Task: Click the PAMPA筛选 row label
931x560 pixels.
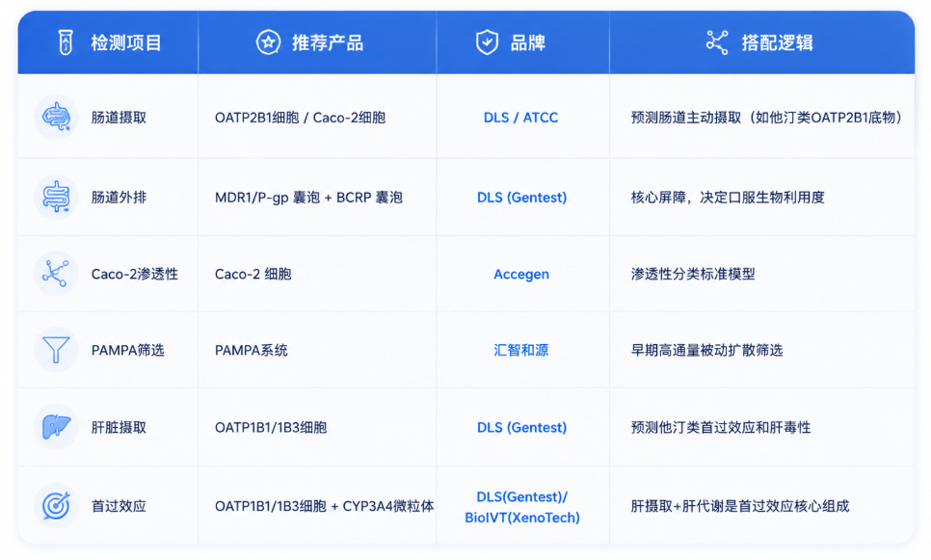Action: tap(127, 350)
